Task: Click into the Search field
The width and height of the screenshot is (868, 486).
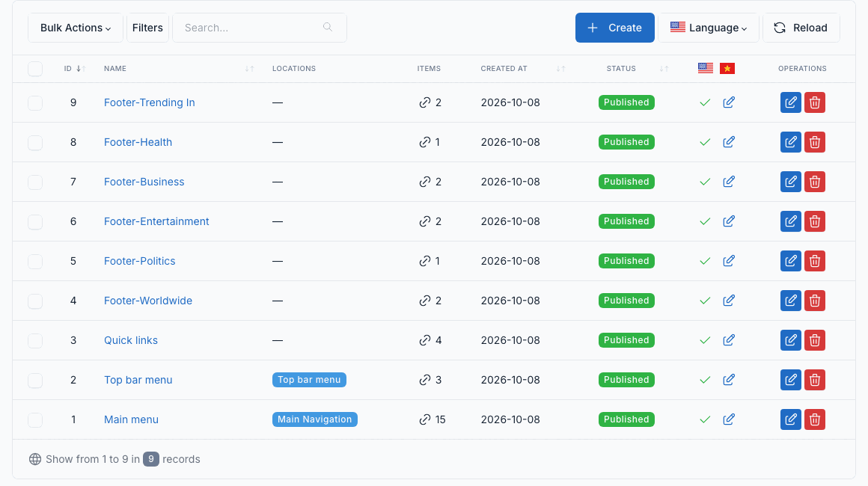Action: click(260, 28)
